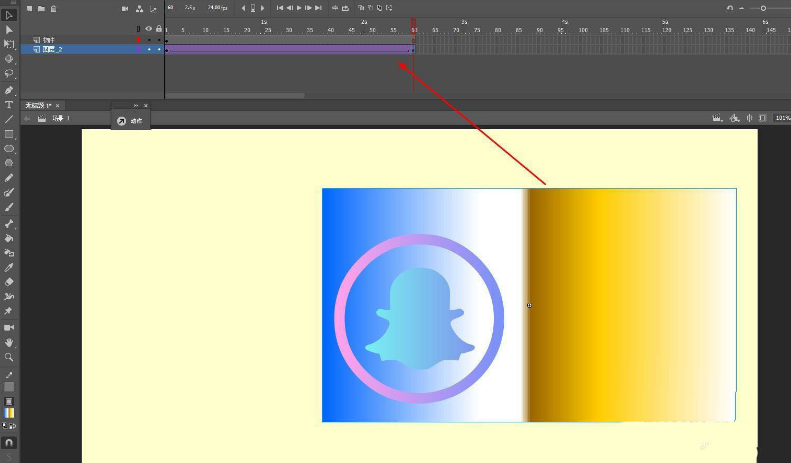Screen dimensions: 791x463
Task: Select the PolyStar tool
Action: point(9,163)
